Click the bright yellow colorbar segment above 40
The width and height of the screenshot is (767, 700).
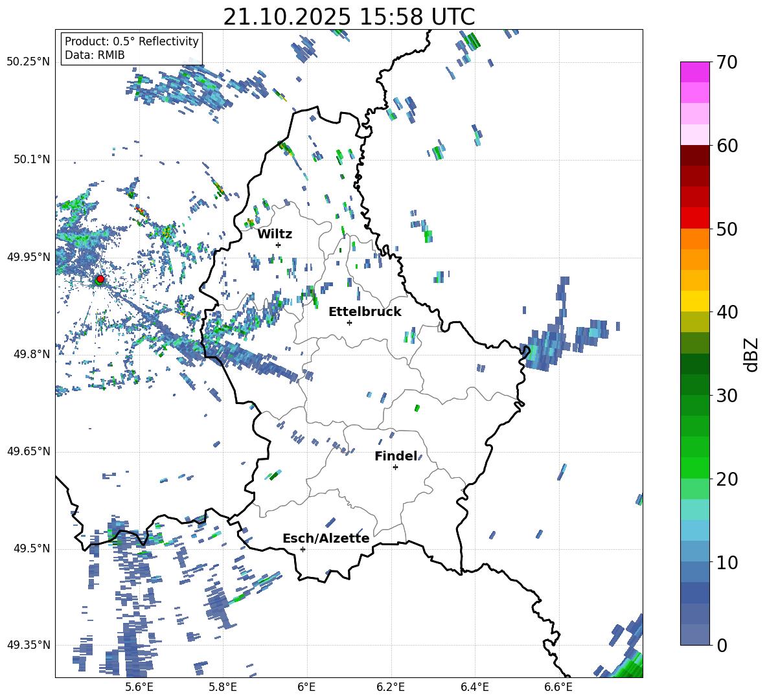tap(694, 301)
